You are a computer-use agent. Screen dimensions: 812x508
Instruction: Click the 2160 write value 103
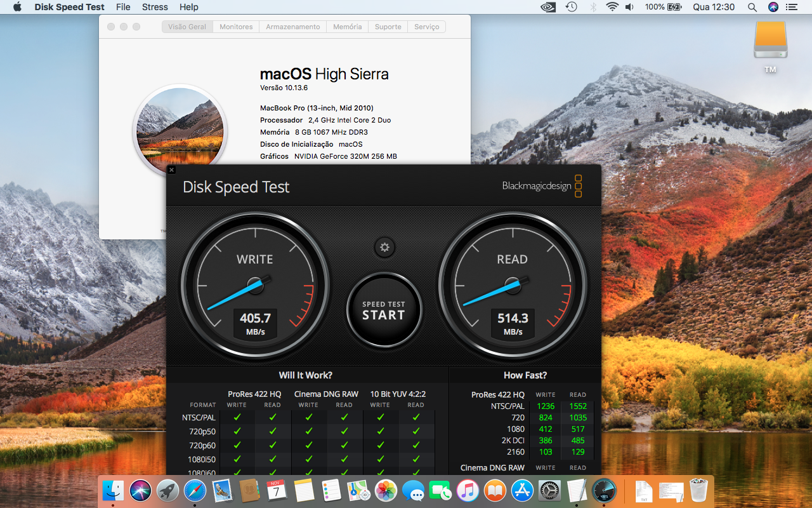(x=546, y=452)
